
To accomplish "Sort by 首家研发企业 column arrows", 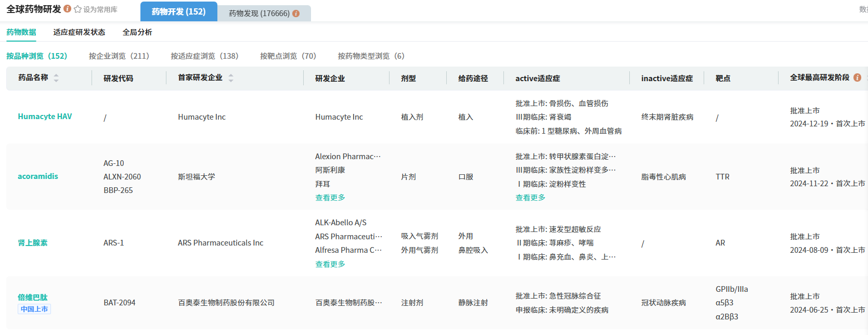I will pos(231,78).
